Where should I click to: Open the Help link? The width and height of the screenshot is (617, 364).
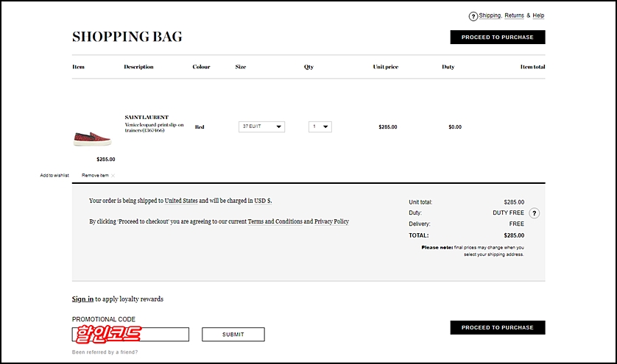[538, 15]
